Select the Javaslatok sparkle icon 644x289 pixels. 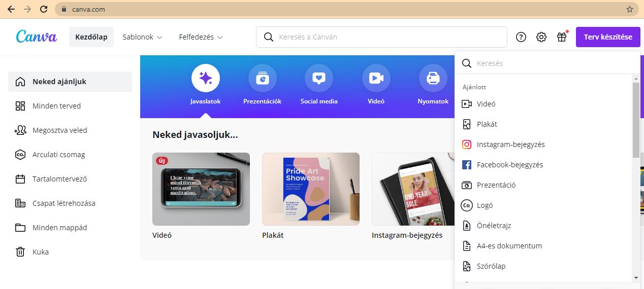pyautogui.click(x=206, y=79)
